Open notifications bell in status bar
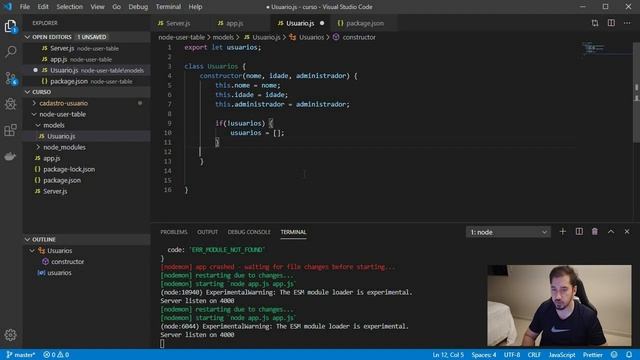The height and width of the screenshot is (360, 640). pos(629,355)
